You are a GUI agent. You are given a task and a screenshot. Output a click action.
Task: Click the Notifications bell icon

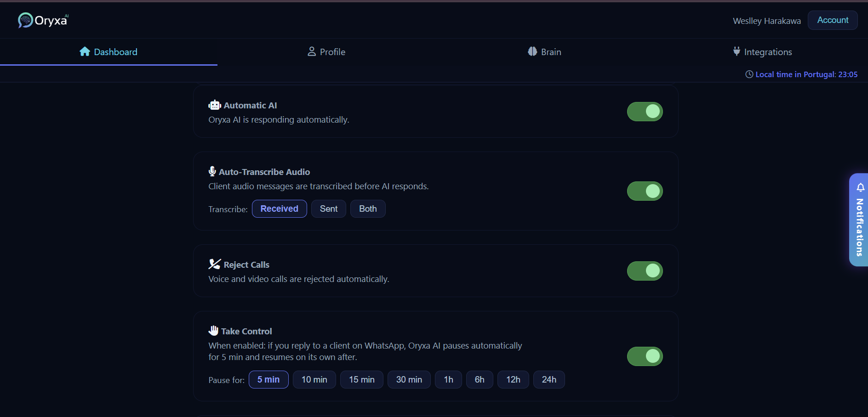point(861,187)
